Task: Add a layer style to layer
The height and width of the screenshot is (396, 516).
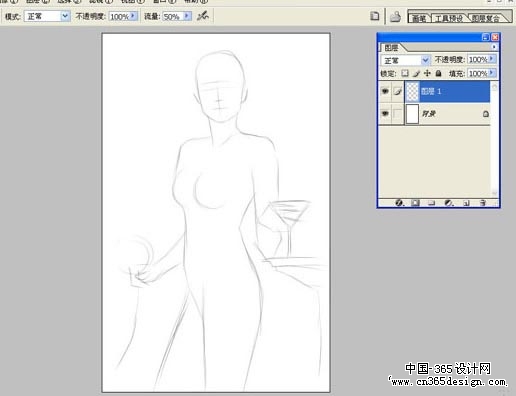Action: (399, 203)
